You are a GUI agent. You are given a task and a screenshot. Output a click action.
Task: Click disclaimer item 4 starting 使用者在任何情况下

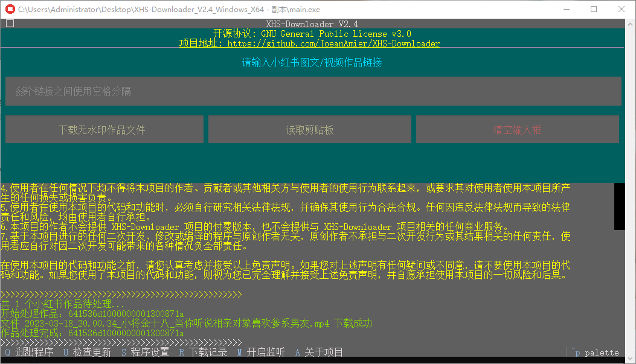coord(286,193)
